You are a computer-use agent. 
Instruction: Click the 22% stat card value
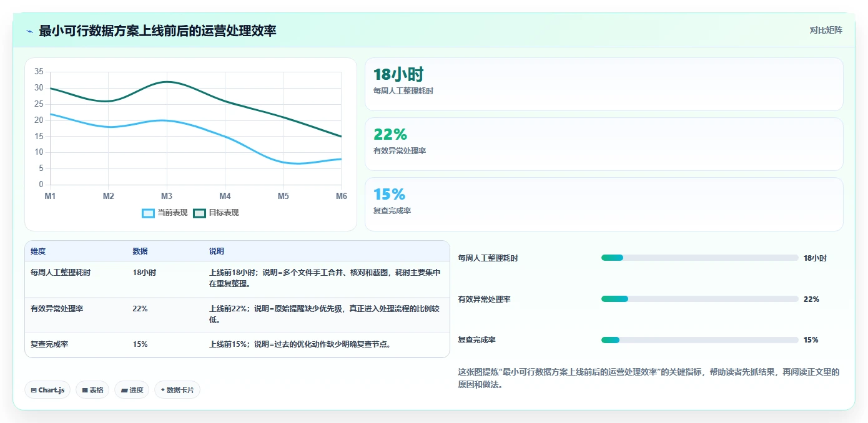(390, 134)
